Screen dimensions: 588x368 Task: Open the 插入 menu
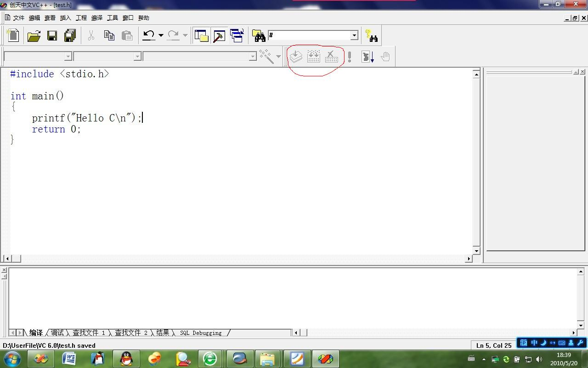coord(66,18)
